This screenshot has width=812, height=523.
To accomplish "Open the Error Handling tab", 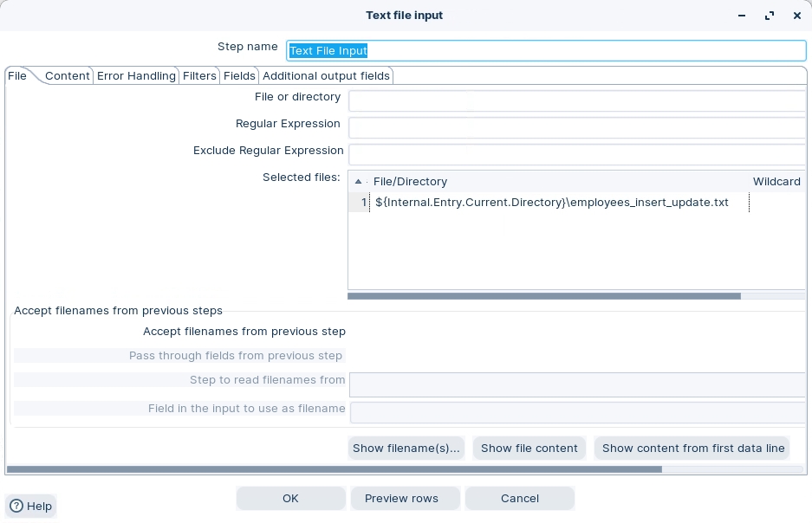I will click(x=136, y=76).
